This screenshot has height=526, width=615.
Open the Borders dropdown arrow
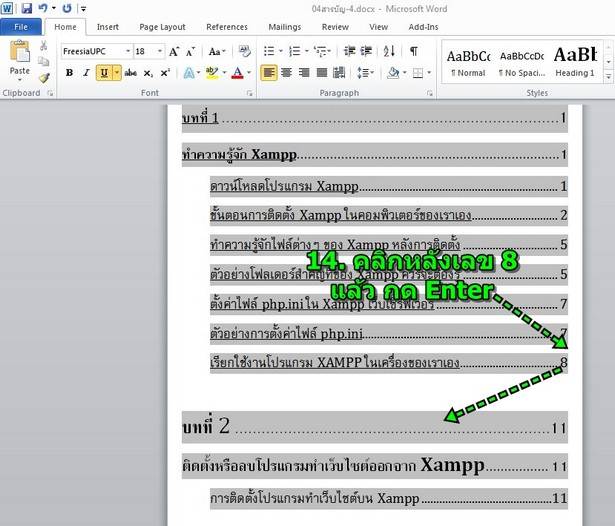point(429,73)
